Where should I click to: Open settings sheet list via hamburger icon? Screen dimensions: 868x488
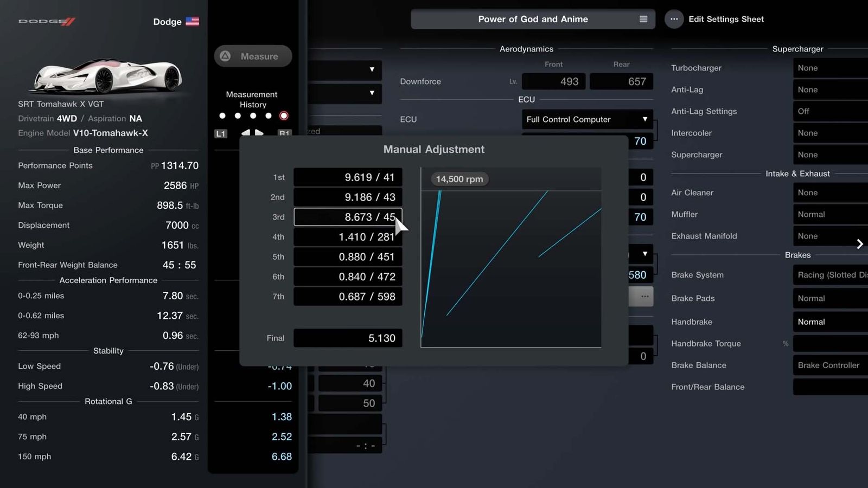pyautogui.click(x=643, y=19)
